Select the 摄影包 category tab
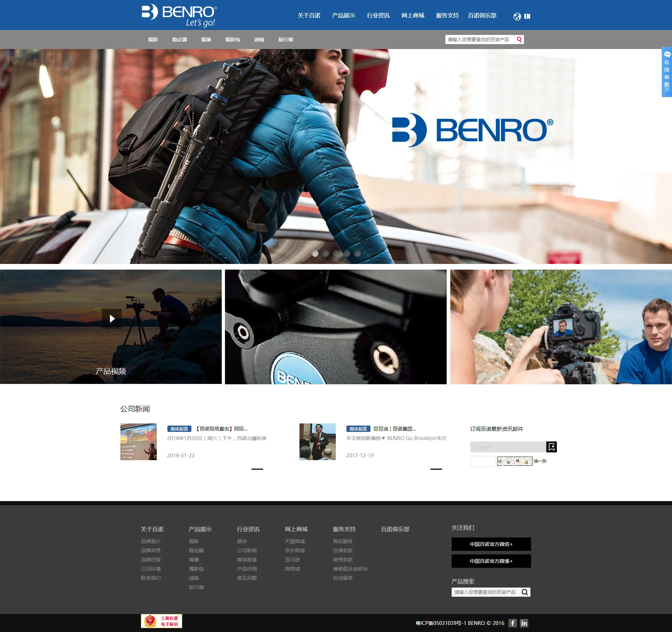Viewport: 672px width, 632px height. tap(232, 40)
